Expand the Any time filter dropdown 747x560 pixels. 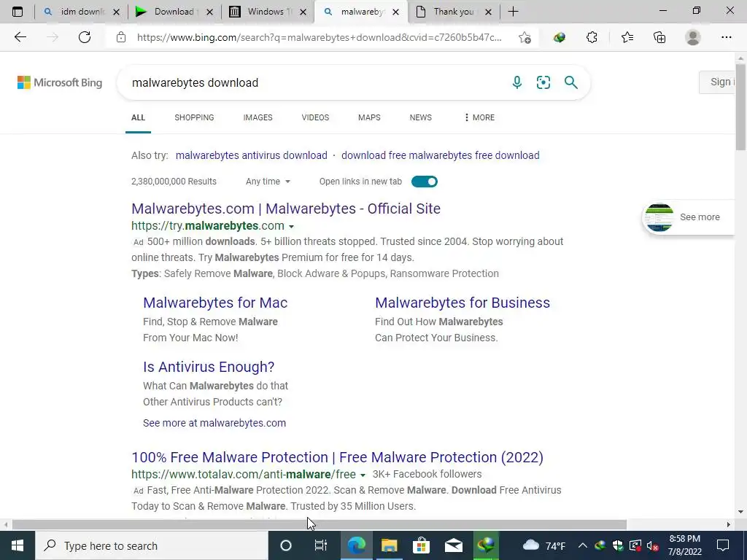268,182
